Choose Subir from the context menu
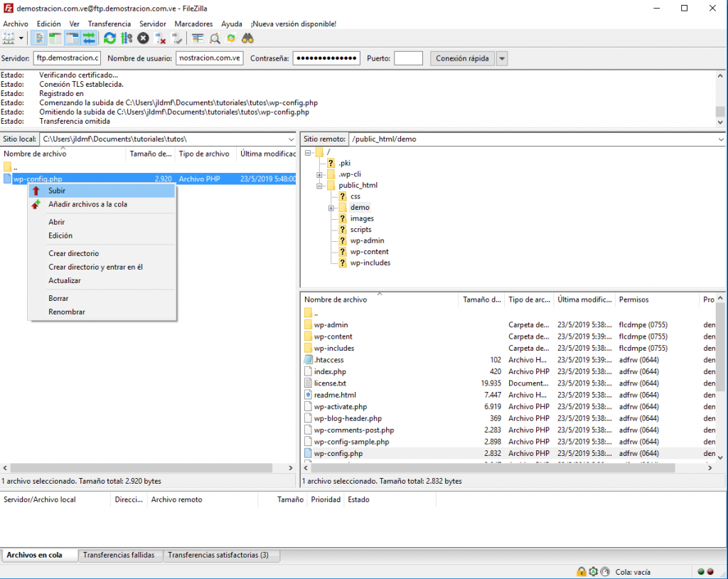 click(57, 191)
